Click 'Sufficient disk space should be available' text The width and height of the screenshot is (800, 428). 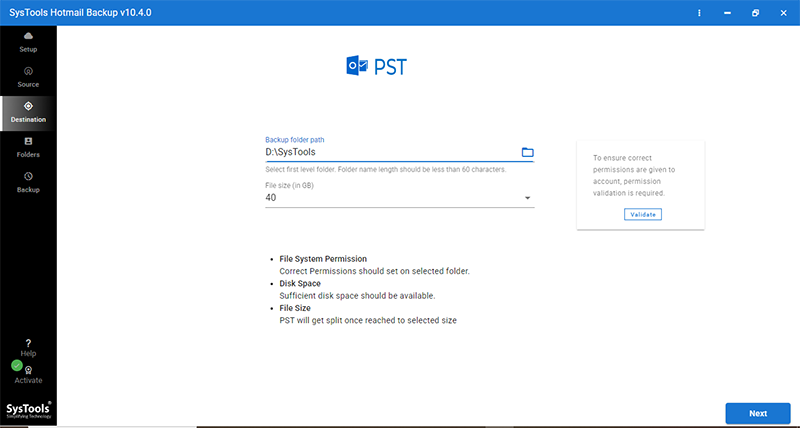click(357, 295)
